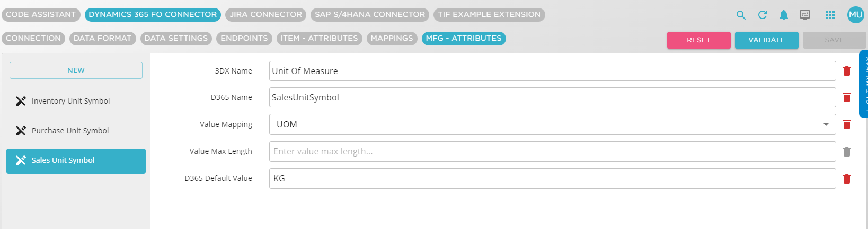The height and width of the screenshot is (229, 868).
Task: Click the Value Max Length input
Action: (x=552, y=152)
